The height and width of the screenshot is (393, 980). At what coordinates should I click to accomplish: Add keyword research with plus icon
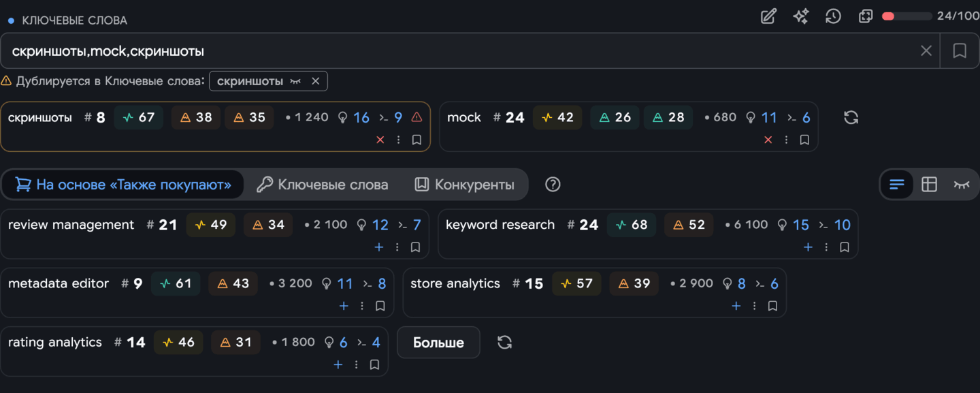(808, 247)
